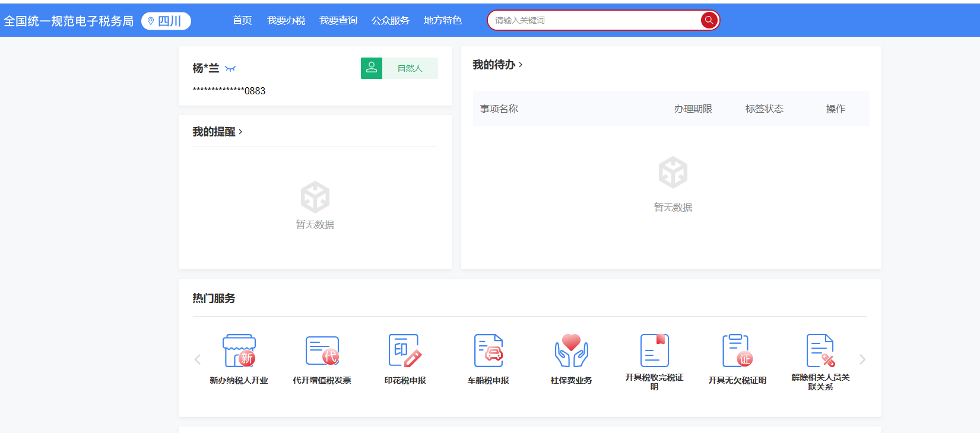Open the 四川 region selector

(166, 21)
